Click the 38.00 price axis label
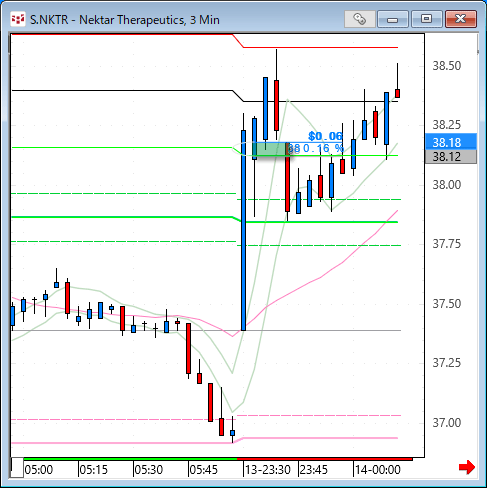Viewport: 487px width, 488px height. (x=447, y=185)
